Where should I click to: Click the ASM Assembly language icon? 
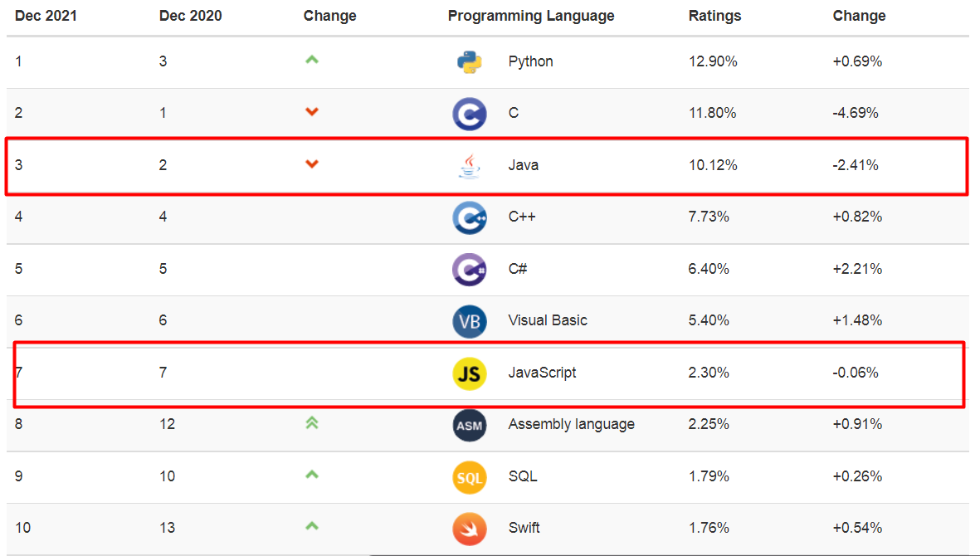pos(470,426)
